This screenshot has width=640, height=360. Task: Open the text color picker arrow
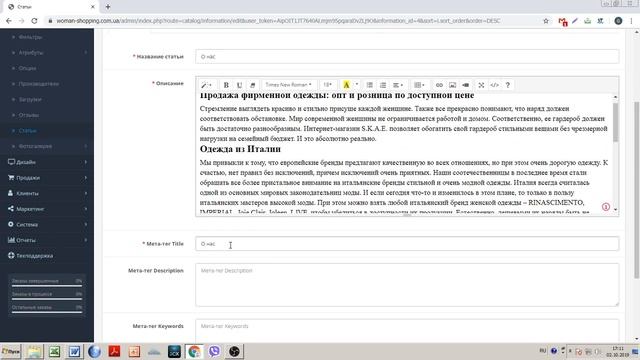point(357,85)
